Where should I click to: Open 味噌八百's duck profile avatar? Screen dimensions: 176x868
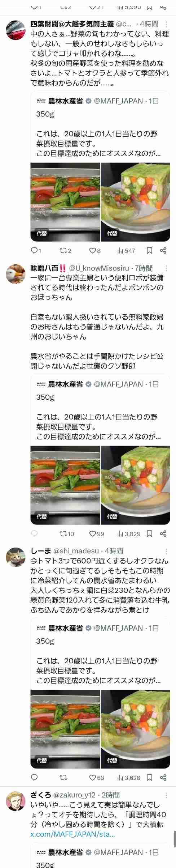[16, 274]
